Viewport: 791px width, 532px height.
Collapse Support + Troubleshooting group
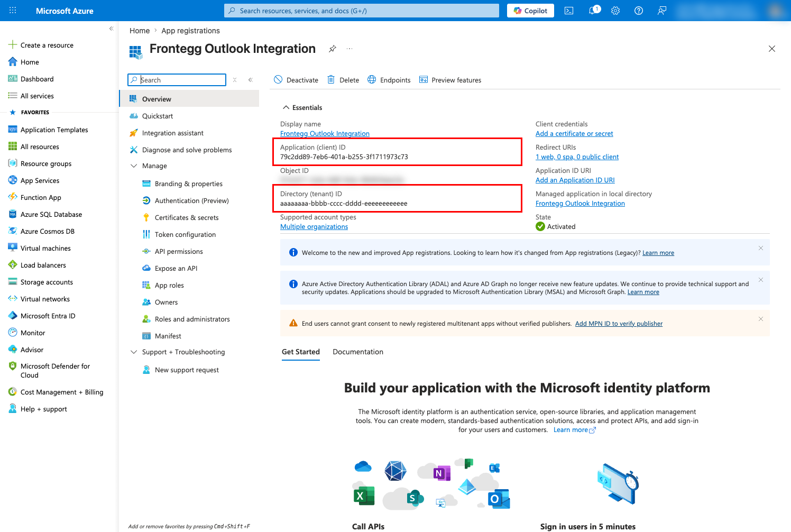(134, 352)
